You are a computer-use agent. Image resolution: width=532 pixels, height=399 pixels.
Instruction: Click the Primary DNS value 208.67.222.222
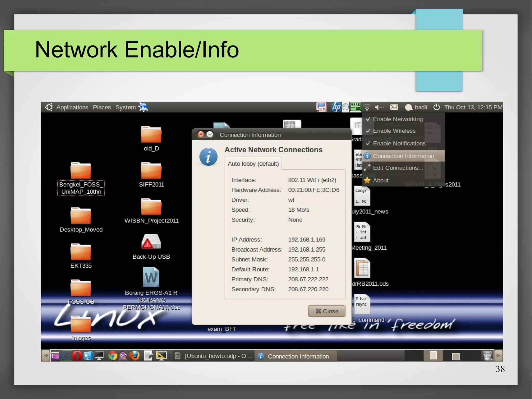click(x=308, y=279)
